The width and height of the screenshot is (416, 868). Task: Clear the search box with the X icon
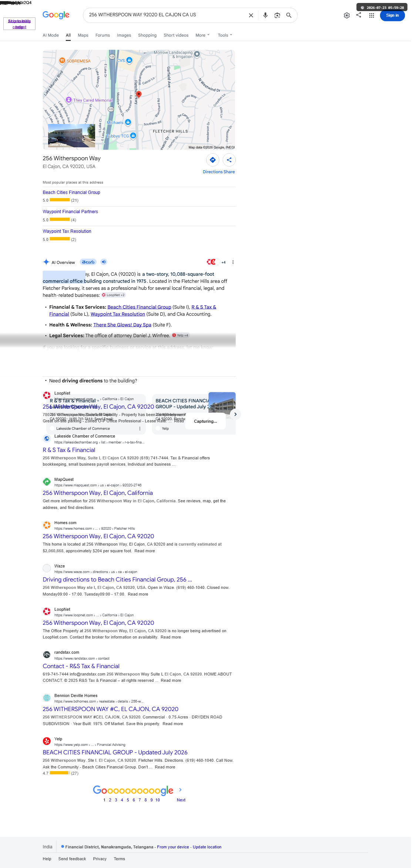click(x=251, y=15)
